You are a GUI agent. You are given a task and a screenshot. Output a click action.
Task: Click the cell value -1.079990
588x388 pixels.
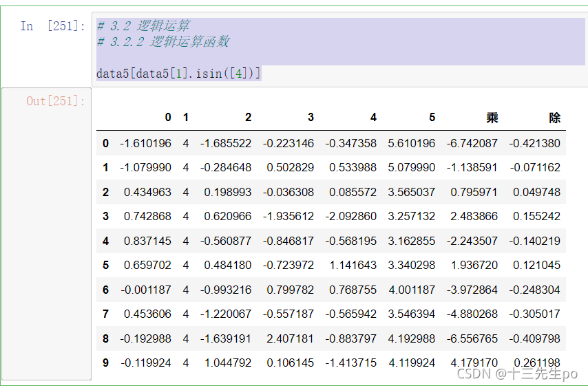(x=145, y=167)
